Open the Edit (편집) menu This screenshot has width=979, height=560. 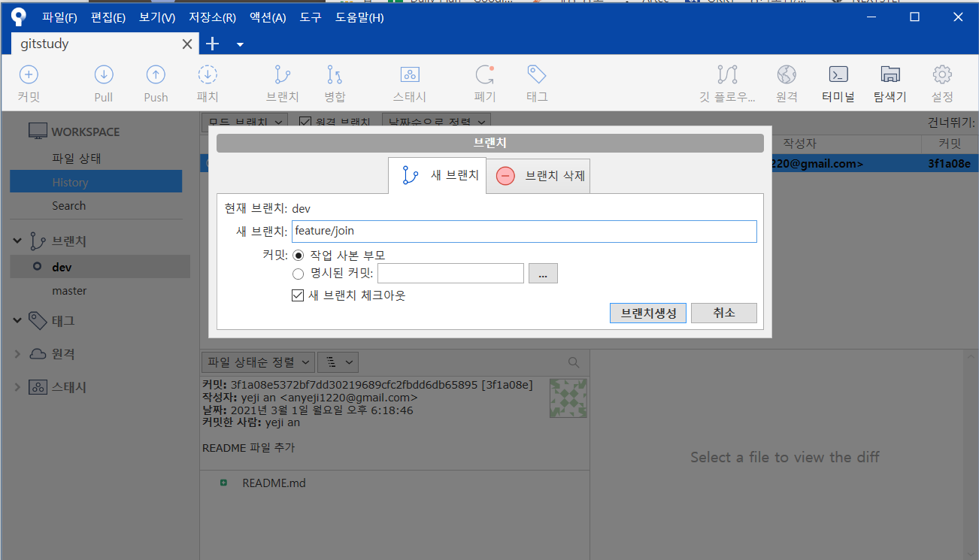click(108, 17)
